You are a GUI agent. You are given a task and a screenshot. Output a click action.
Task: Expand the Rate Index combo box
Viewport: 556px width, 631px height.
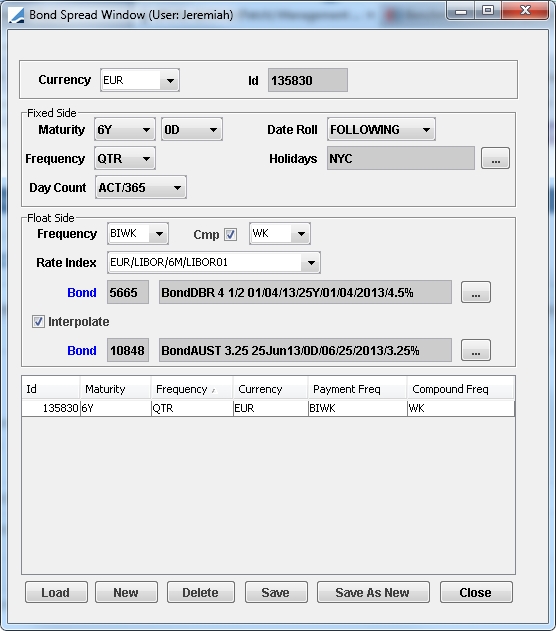(x=214, y=263)
